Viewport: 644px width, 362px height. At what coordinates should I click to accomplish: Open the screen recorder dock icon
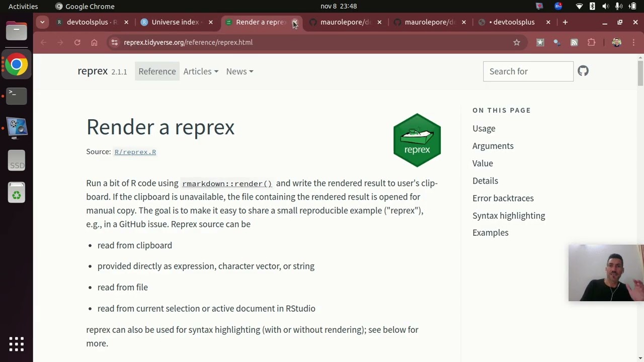(x=16, y=128)
